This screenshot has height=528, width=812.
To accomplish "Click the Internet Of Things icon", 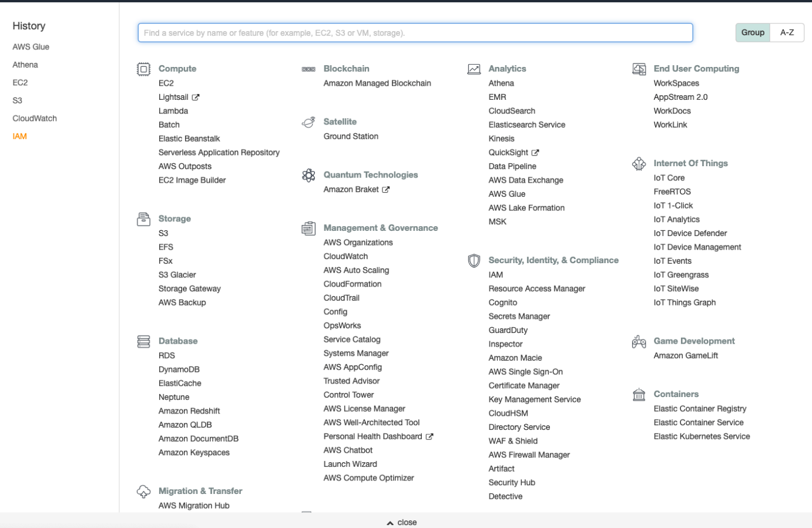I will [639, 164].
